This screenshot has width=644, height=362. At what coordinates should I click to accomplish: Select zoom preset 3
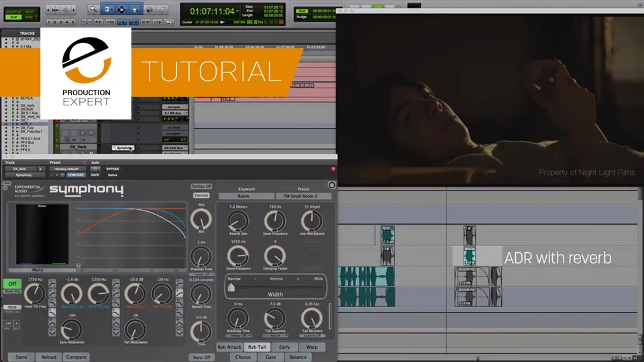coord(61,21)
